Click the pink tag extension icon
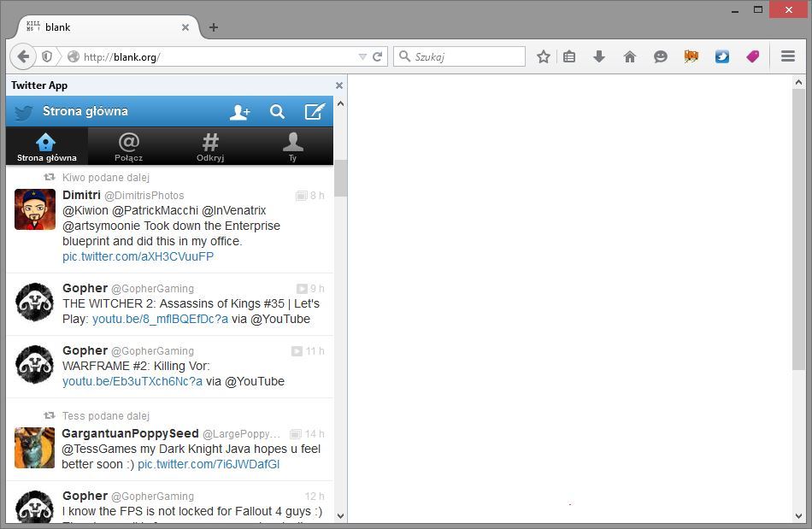Image resolution: width=812 pixels, height=529 pixels. pos(752,56)
